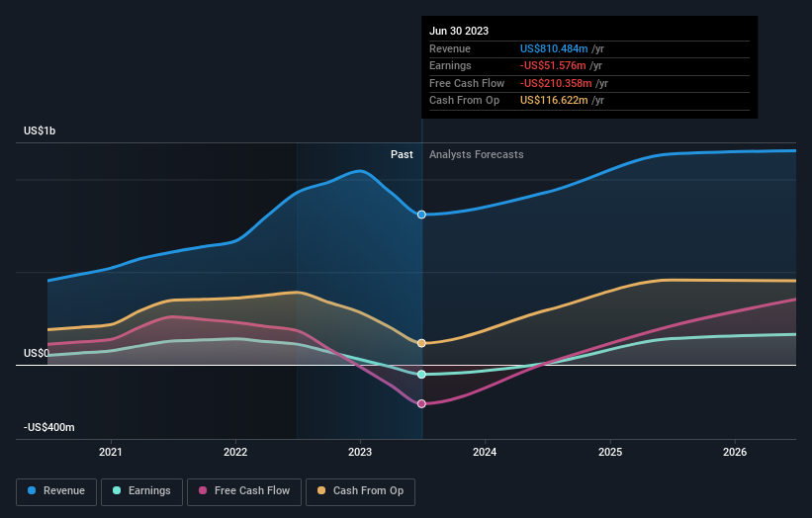Click the Earnings row label in tooltip
The height and width of the screenshot is (518, 812).
450,65
